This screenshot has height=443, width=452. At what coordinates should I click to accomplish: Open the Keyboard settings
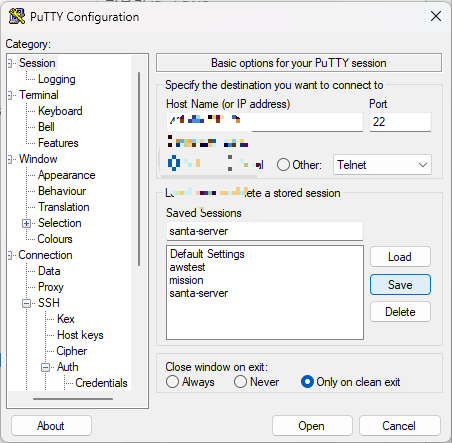pyautogui.click(x=60, y=111)
